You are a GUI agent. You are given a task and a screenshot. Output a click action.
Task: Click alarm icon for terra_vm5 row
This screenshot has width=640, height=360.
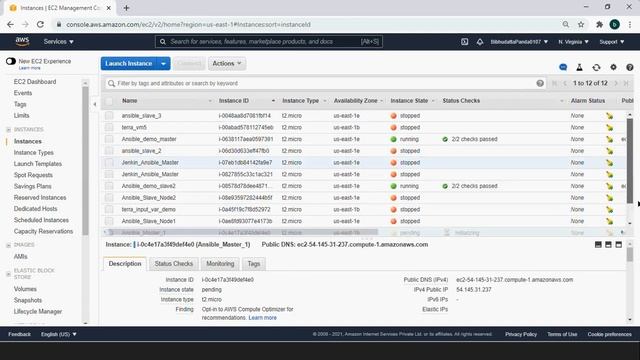(609, 127)
